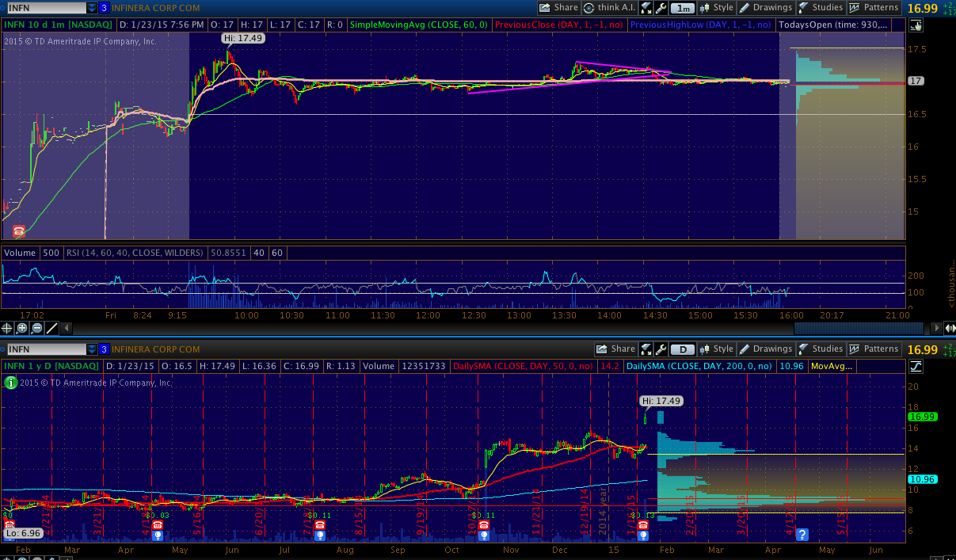The height and width of the screenshot is (560, 956).
Task: Expand the upper chart INFN symbol dropdown
Action: [x=92, y=8]
